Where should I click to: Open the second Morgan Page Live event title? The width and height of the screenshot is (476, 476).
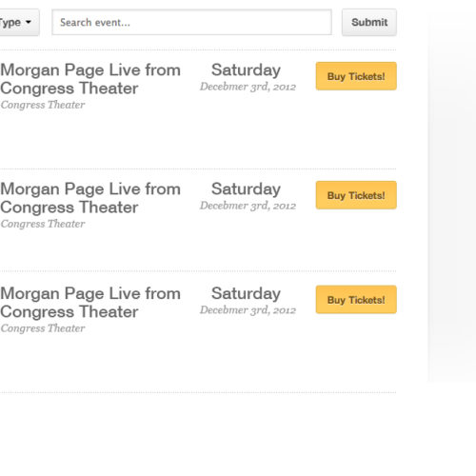pyautogui.click(x=90, y=198)
